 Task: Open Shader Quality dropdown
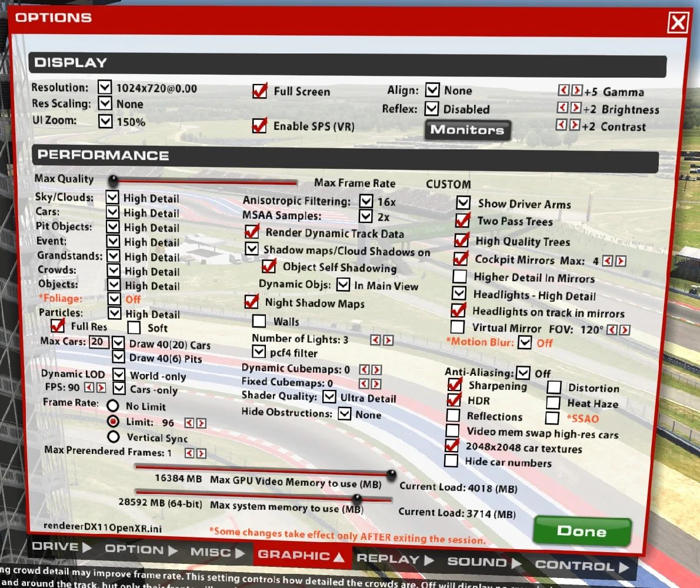tap(329, 397)
